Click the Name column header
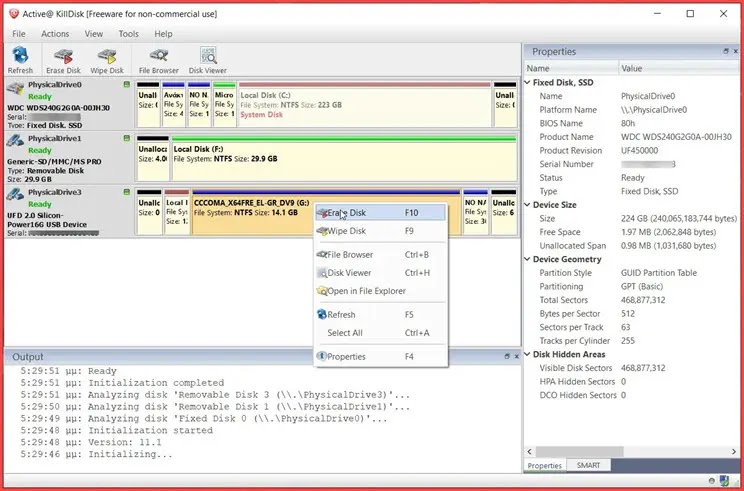The width and height of the screenshot is (744, 491). (571, 68)
